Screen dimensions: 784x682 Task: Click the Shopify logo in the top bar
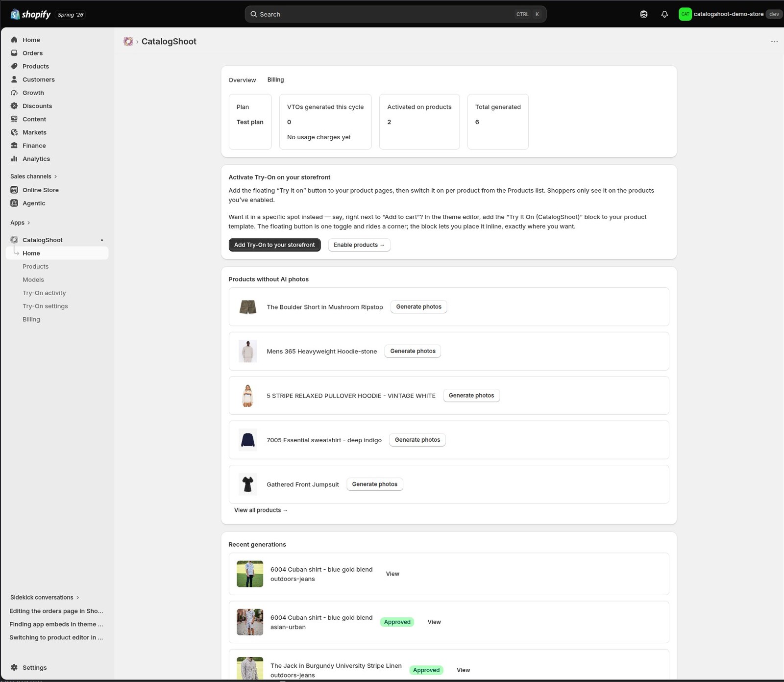pos(30,14)
